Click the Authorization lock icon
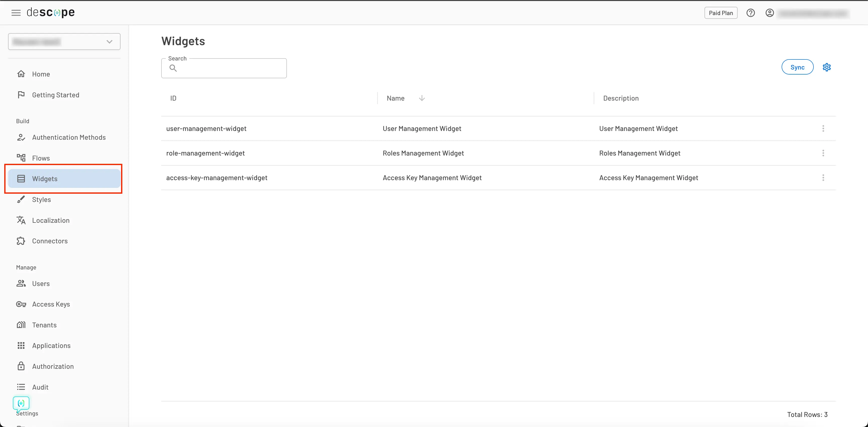 21,366
